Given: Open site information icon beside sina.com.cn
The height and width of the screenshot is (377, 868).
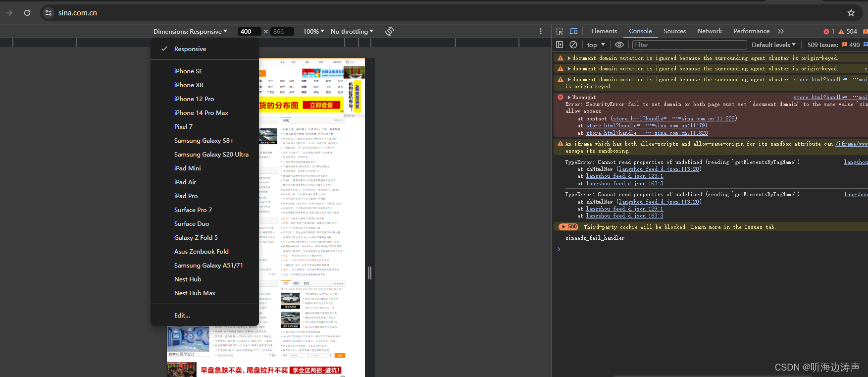Looking at the screenshot, I should tap(49, 13).
